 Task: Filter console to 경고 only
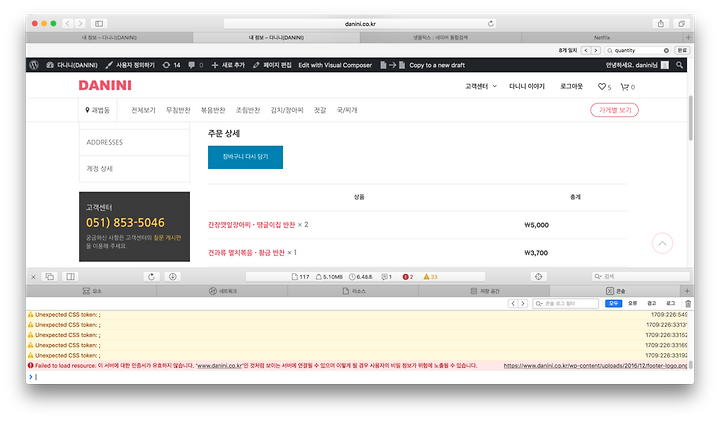[x=652, y=303]
